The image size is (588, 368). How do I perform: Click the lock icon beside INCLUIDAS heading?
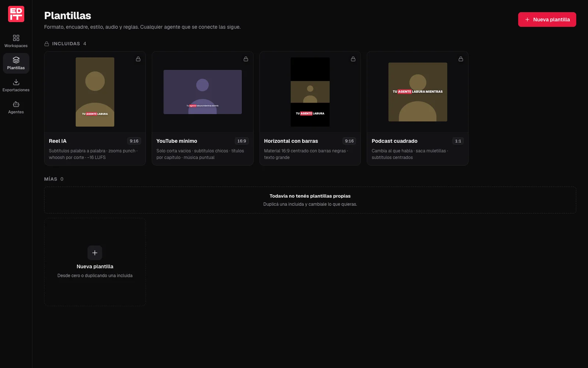coord(47,44)
